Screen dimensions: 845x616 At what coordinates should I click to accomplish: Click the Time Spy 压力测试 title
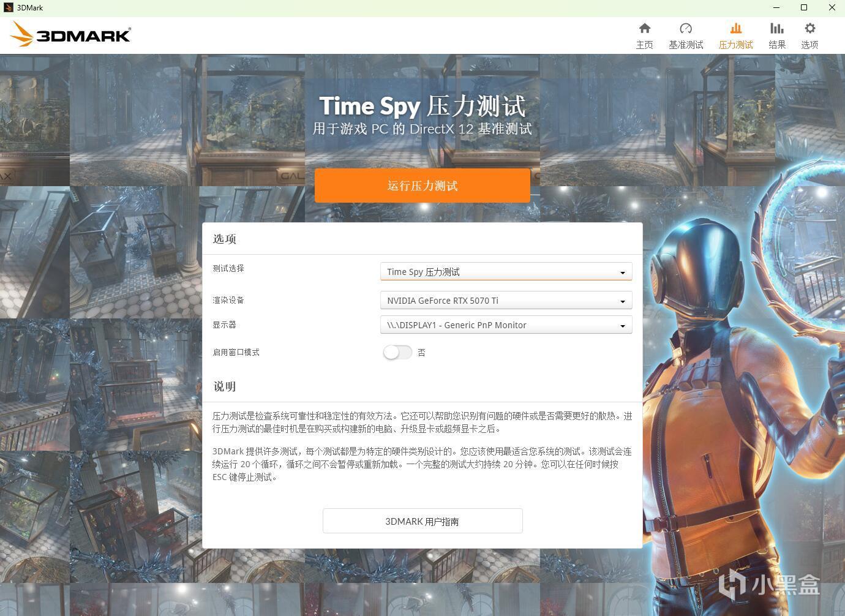[423, 106]
